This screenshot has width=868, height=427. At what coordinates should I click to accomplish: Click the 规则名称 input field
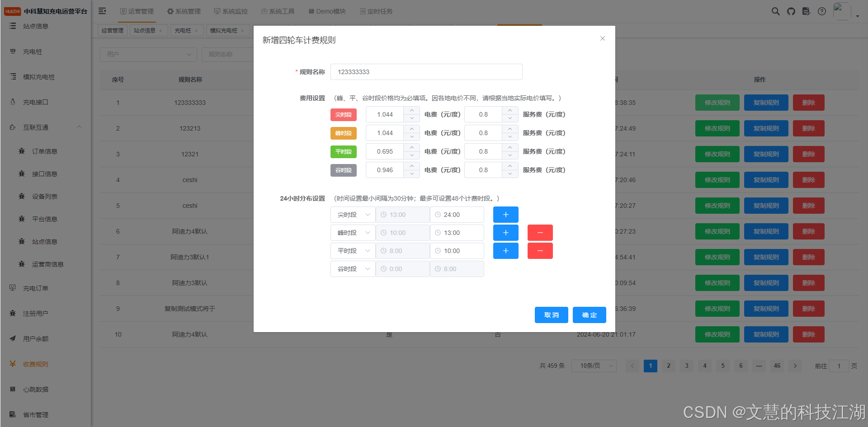coord(426,72)
